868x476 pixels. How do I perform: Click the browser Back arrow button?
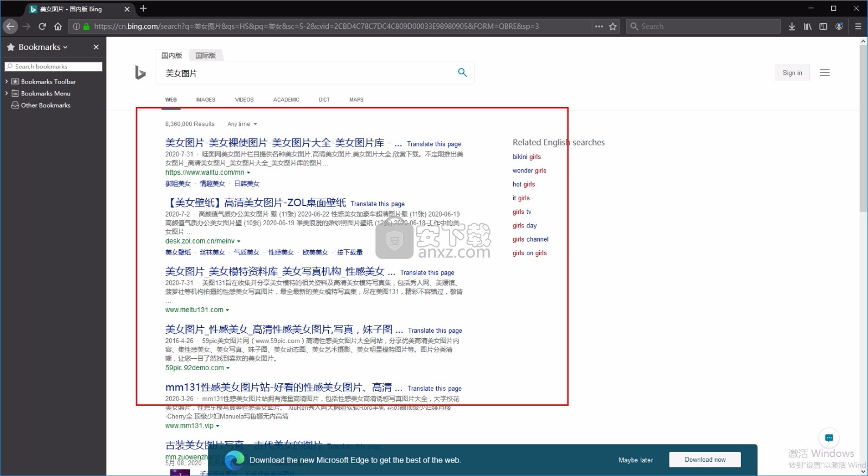10,26
